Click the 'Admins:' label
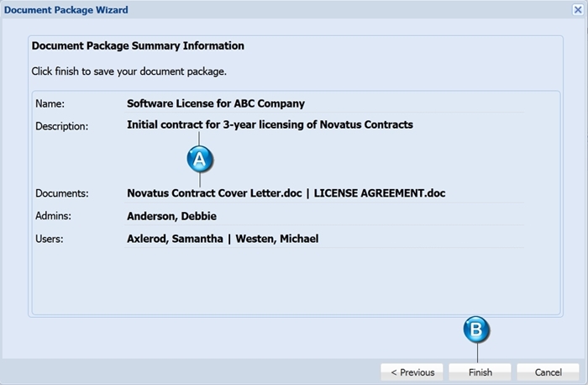 (53, 216)
